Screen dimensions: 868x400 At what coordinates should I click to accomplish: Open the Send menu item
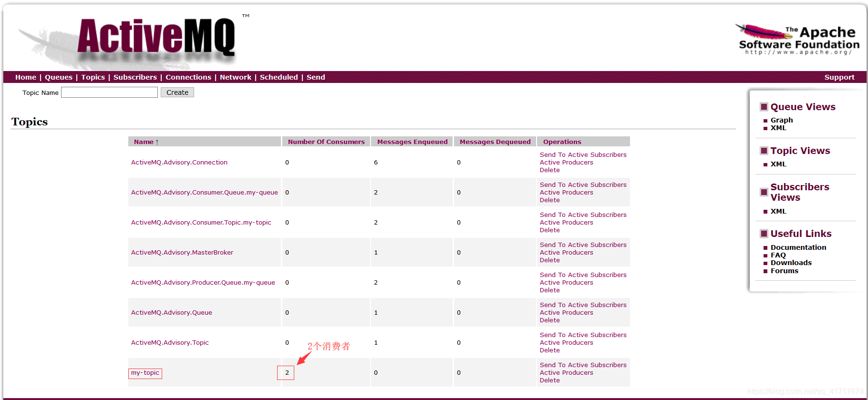(316, 77)
